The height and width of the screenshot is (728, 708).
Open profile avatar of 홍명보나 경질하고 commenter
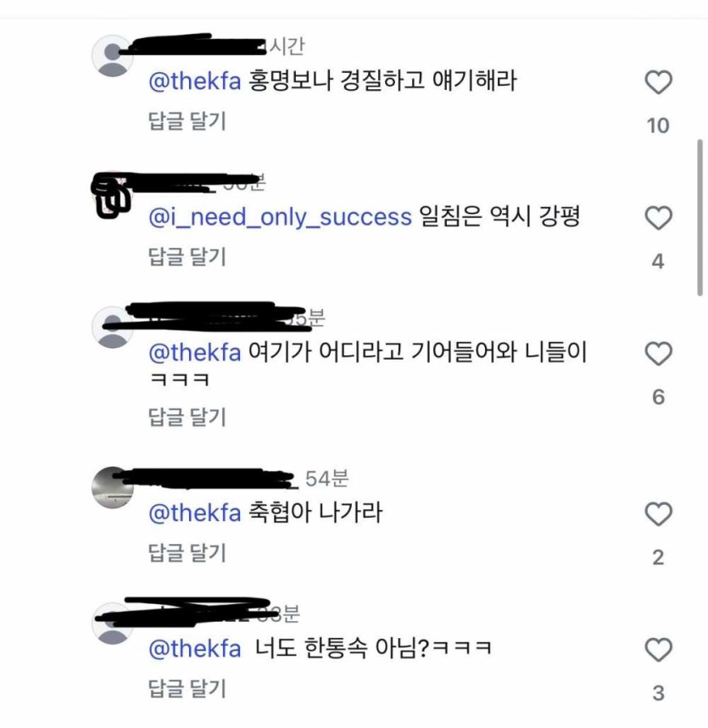pyautogui.click(x=112, y=55)
